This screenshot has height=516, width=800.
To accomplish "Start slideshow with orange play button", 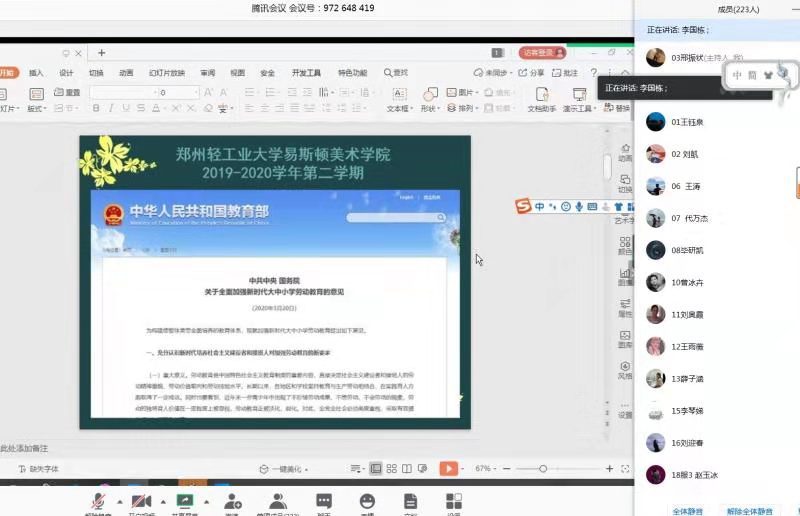I will (448, 468).
